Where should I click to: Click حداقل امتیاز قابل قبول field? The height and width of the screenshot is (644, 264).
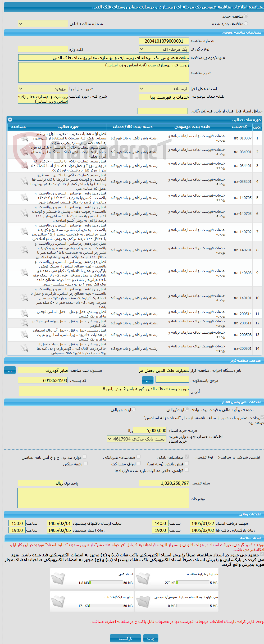coord(163,111)
